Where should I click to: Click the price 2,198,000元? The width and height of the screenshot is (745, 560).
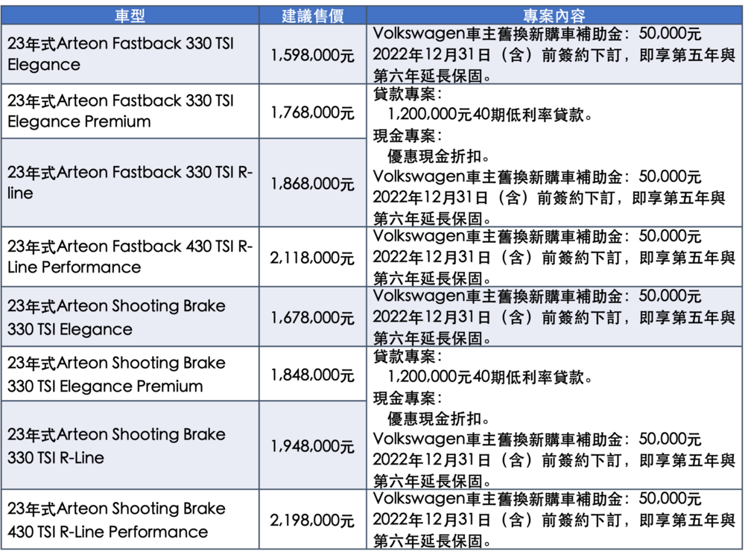pyautogui.click(x=313, y=521)
